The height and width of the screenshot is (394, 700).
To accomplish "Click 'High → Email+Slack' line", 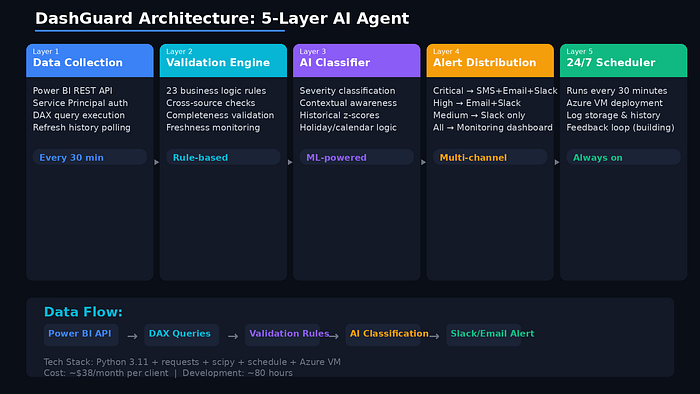I will [x=477, y=103].
